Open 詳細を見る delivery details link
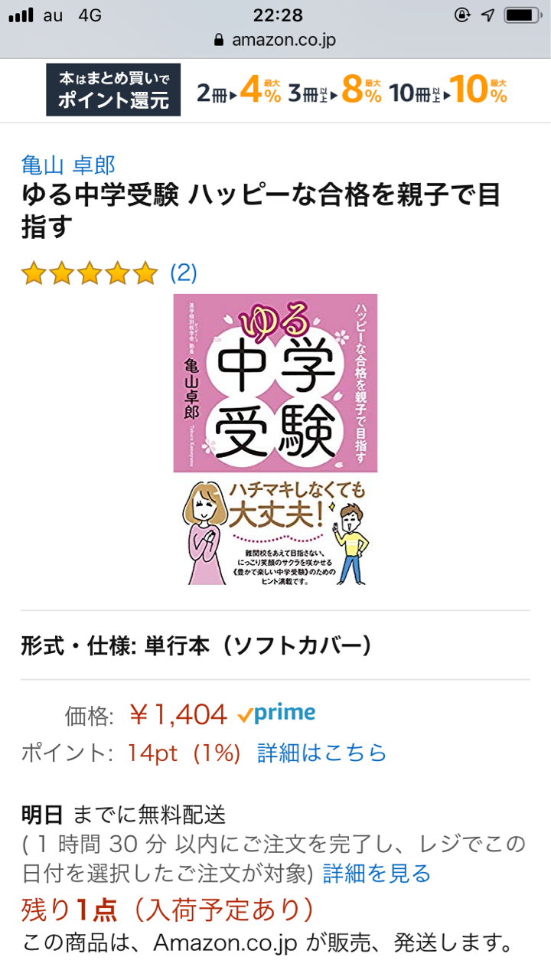 (x=377, y=873)
